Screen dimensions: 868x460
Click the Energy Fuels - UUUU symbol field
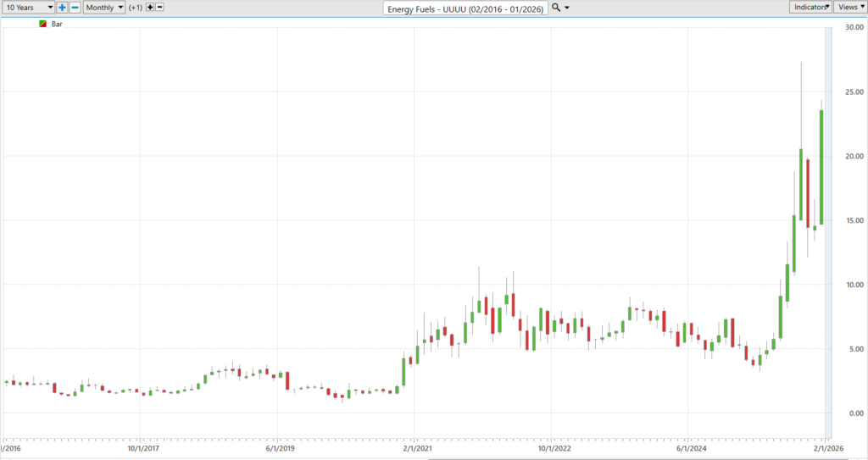[x=465, y=8]
